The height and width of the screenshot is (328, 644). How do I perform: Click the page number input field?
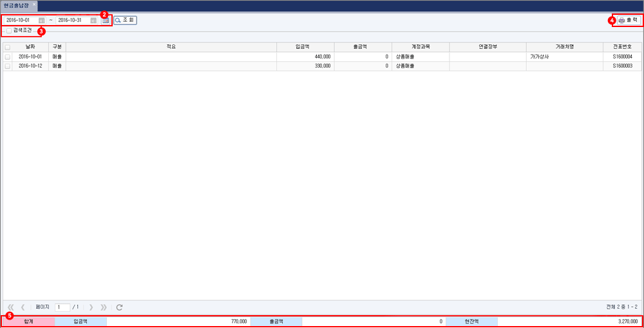click(x=62, y=307)
